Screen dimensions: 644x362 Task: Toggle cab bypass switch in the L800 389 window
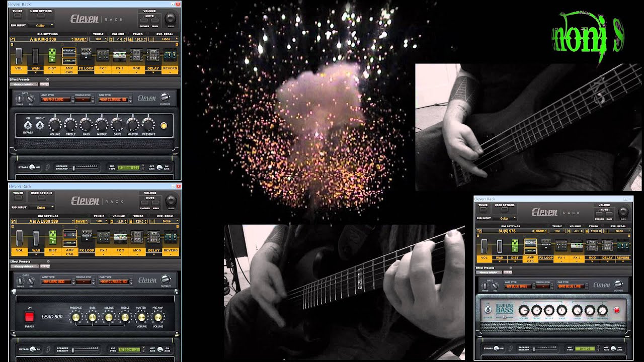33,349
